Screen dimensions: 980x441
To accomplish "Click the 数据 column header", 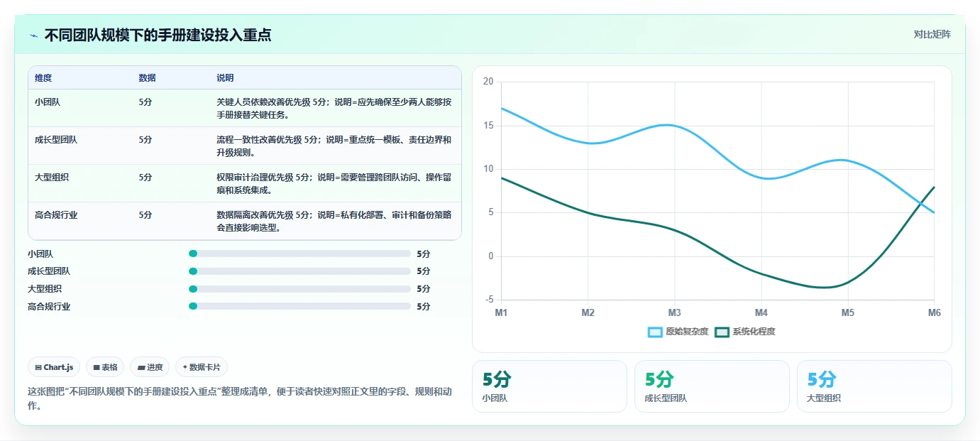I will click(147, 77).
